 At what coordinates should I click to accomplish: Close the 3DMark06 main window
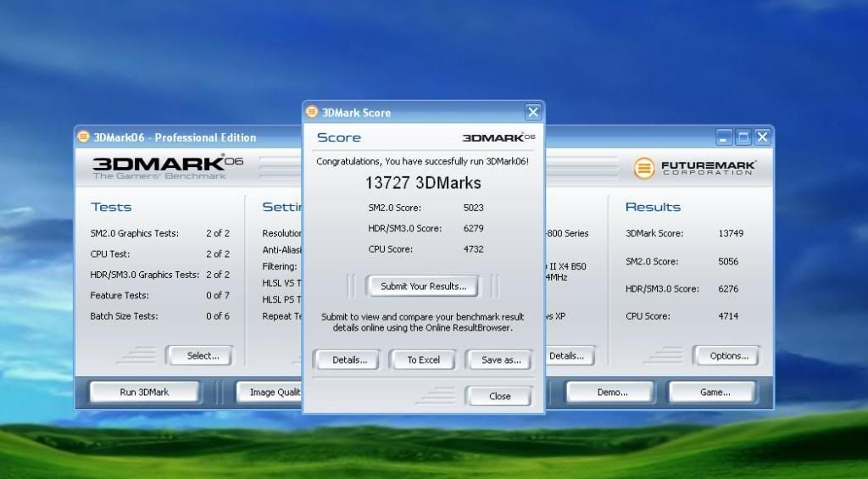[x=762, y=136]
